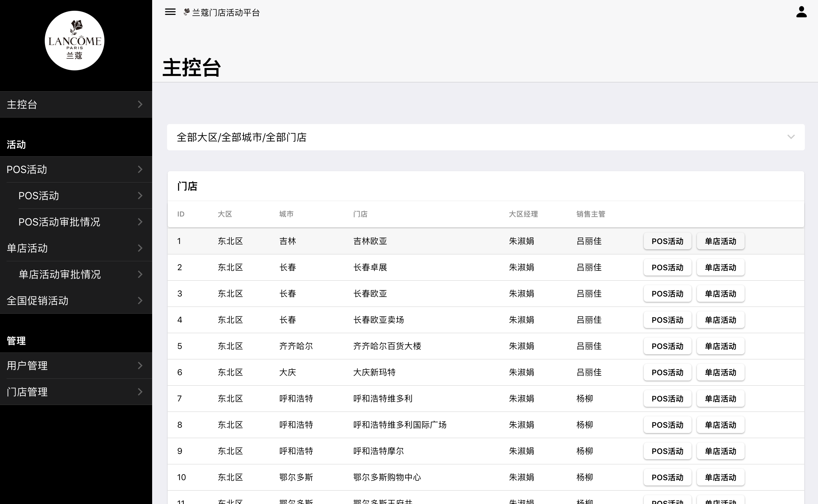Screen dimensions: 818x504
Task: Select the 齐齐哈尔百货大楼 table row
Action: (387, 346)
